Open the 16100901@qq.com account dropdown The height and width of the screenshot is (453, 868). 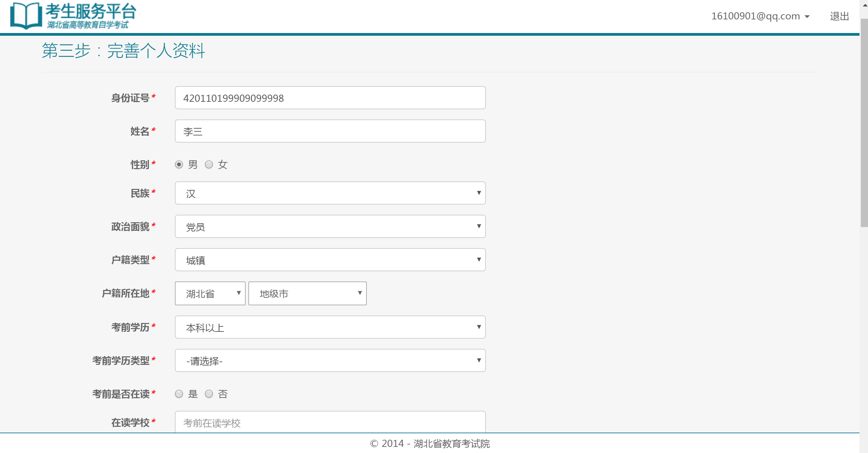point(760,16)
